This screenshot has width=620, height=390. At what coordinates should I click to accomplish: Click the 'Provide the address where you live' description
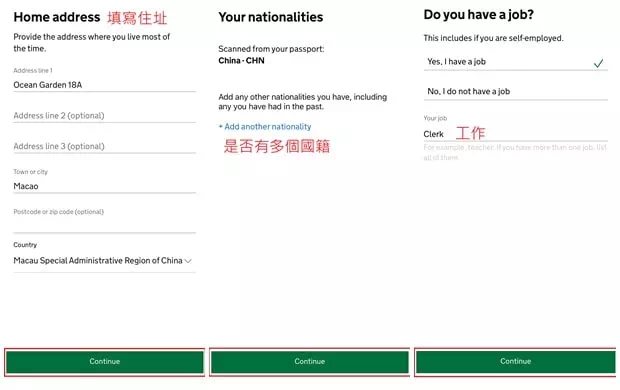click(x=92, y=42)
